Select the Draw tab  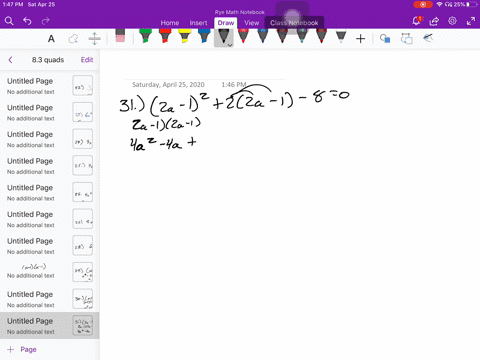pos(226,23)
